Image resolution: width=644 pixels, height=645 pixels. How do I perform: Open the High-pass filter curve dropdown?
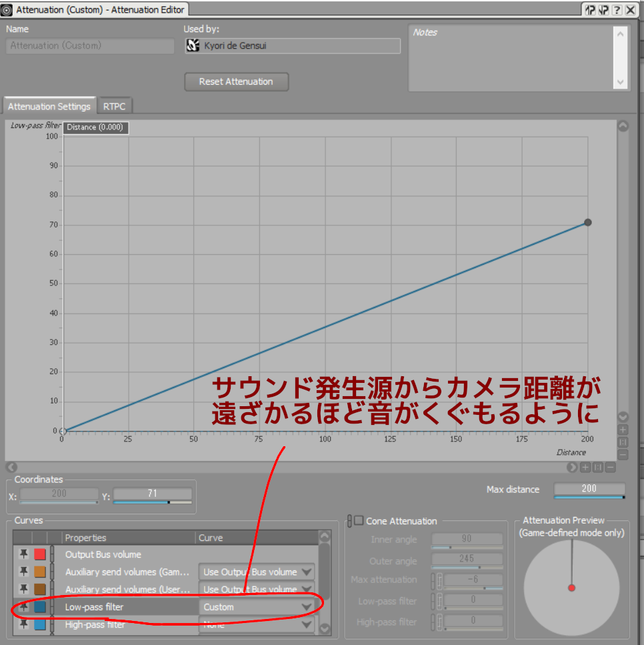click(x=257, y=624)
